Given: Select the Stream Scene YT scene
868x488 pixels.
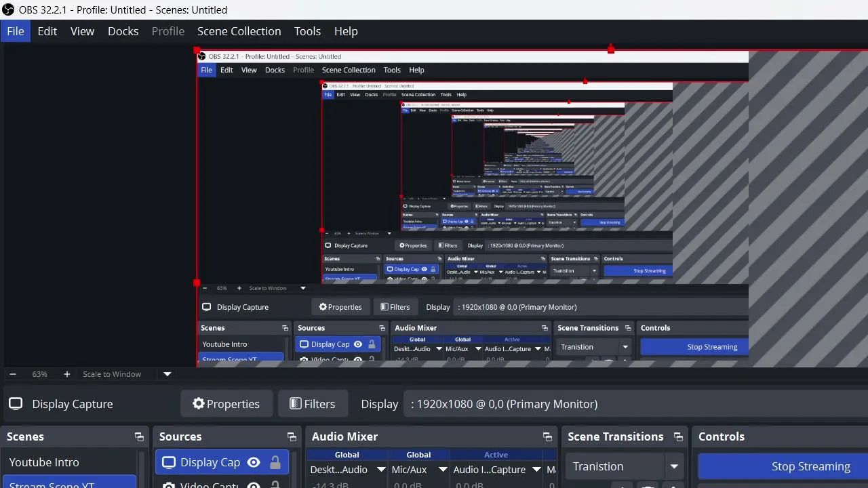Looking at the screenshot, I should [69, 483].
